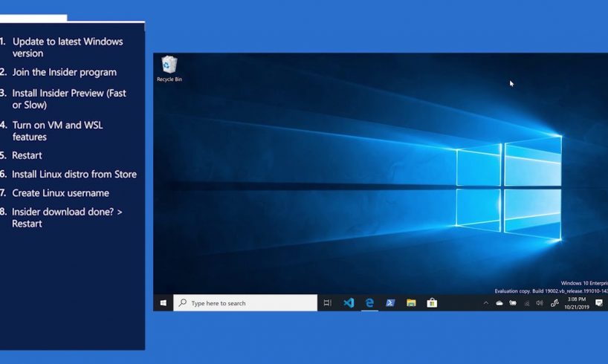Open Microsoft Store from the taskbar
The image size is (608, 364).
pos(432,303)
